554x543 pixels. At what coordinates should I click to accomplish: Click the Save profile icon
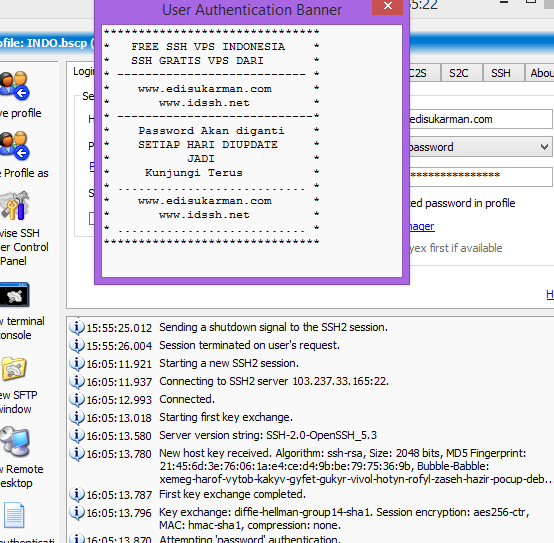point(14,85)
